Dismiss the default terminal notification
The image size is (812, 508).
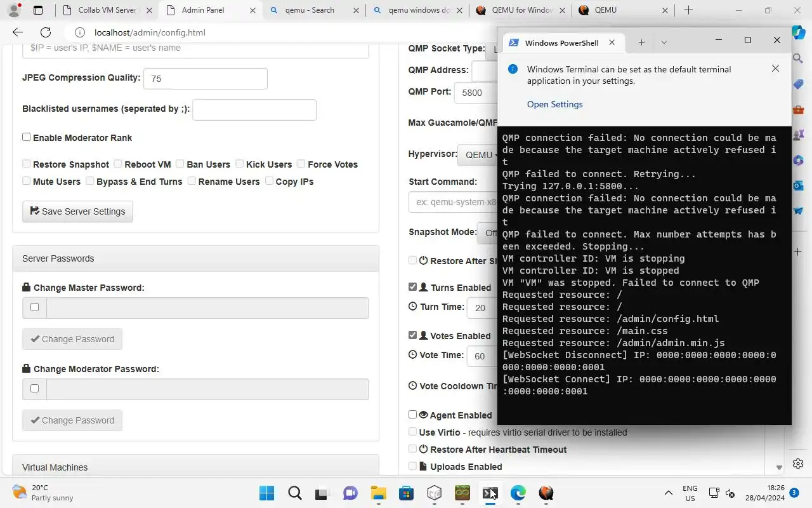(x=775, y=69)
